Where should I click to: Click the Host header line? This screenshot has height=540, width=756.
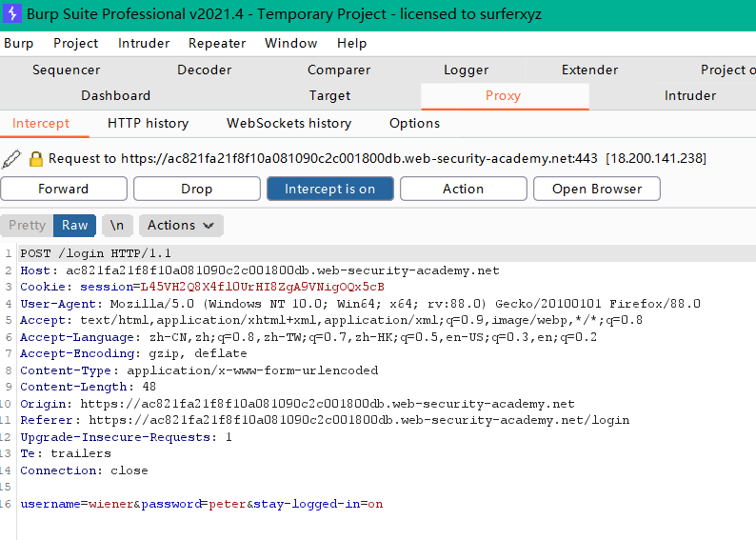260,270
